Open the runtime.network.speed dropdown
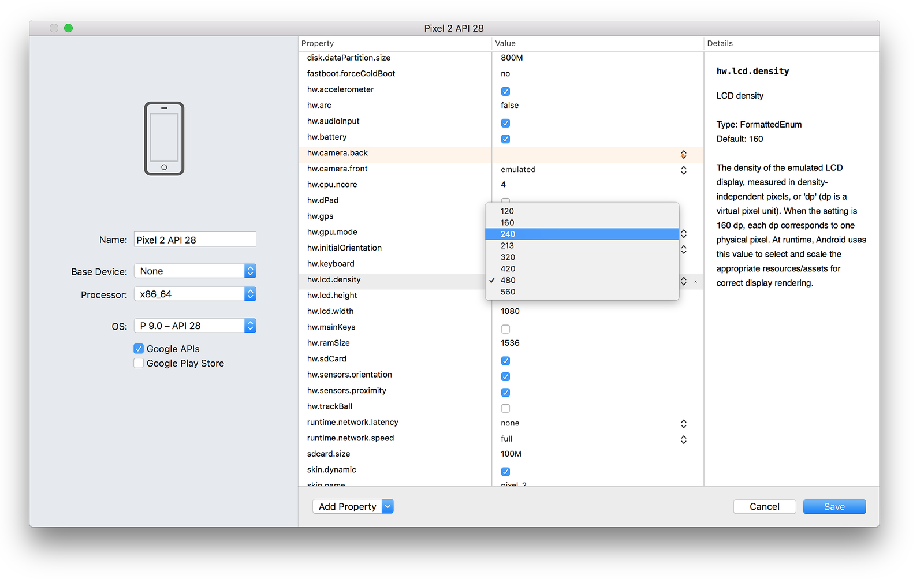This screenshot has width=924, height=579. coord(684,439)
